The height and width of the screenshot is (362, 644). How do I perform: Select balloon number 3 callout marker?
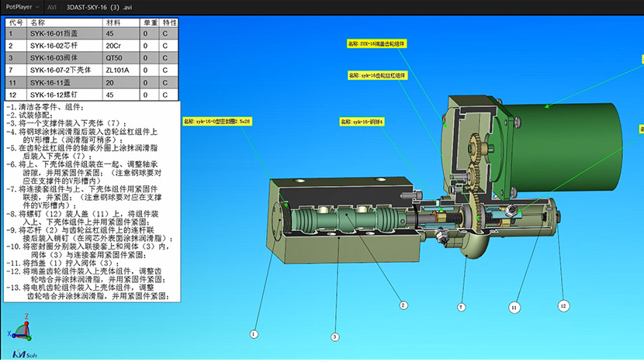[x=335, y=337]
